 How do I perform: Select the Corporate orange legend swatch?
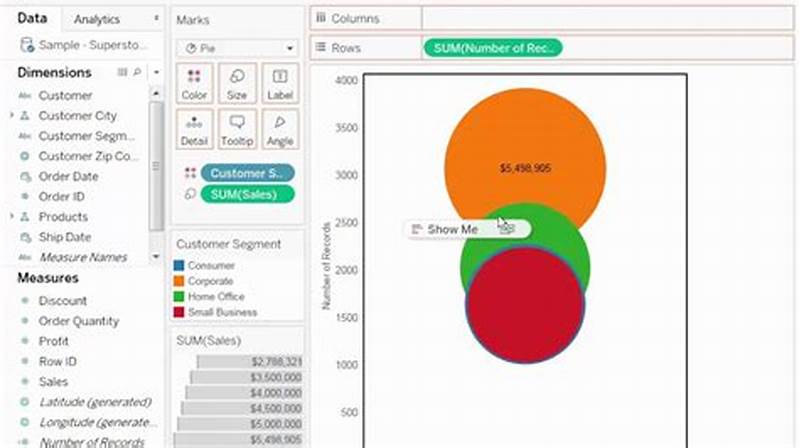tap(179, 281)
